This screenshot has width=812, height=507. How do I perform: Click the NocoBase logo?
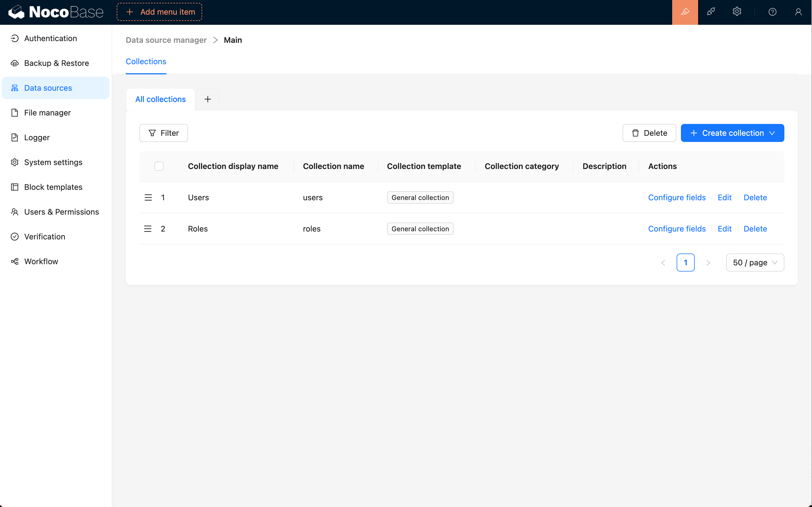[x=56, y=12]
